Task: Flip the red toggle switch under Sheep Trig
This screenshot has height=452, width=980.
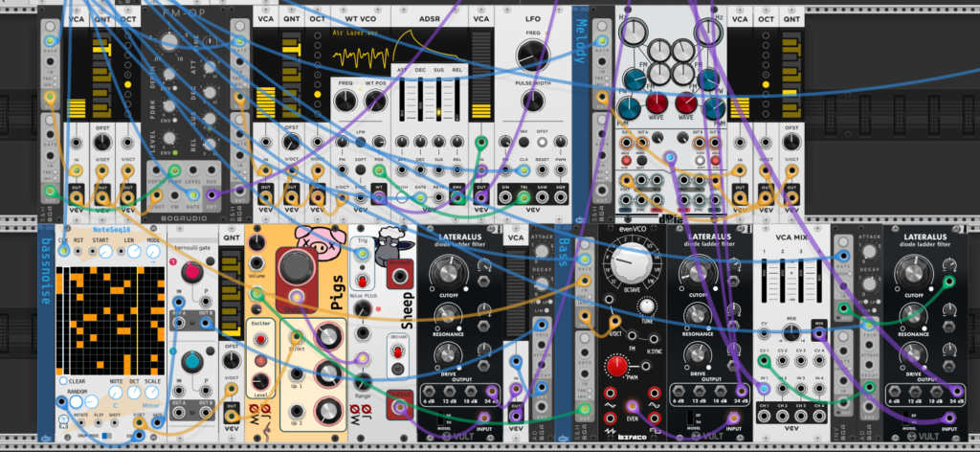Action: pyautogui.click(x=361, y=279)
